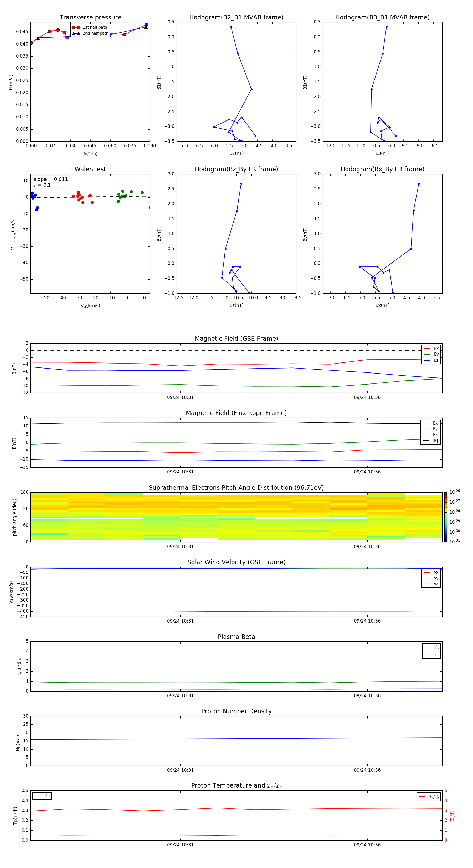Click the Suprathermal Electrons Pitch Angle title
Viewport: 473px width, 868px height.
click(x=236, y=488)
